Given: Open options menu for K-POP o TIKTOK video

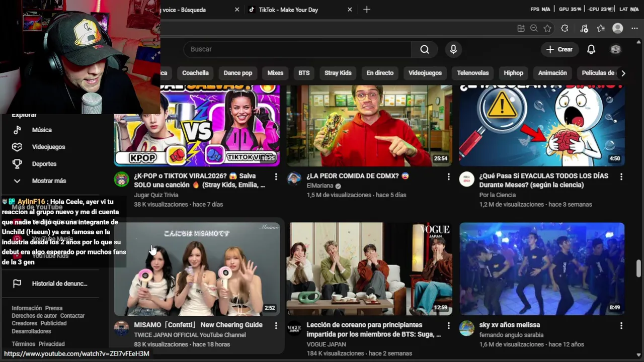Looking at the screenshot, I should [276, 176].
